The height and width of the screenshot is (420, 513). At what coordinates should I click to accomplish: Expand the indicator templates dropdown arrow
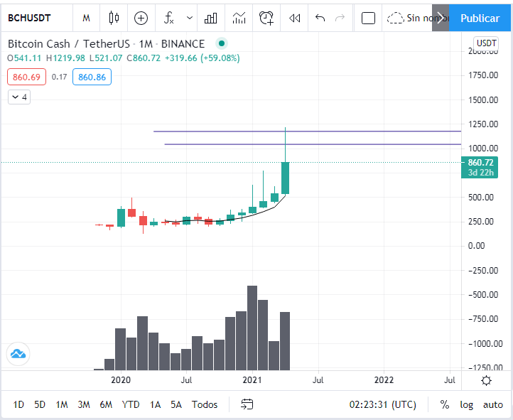(x=190, y=18)
